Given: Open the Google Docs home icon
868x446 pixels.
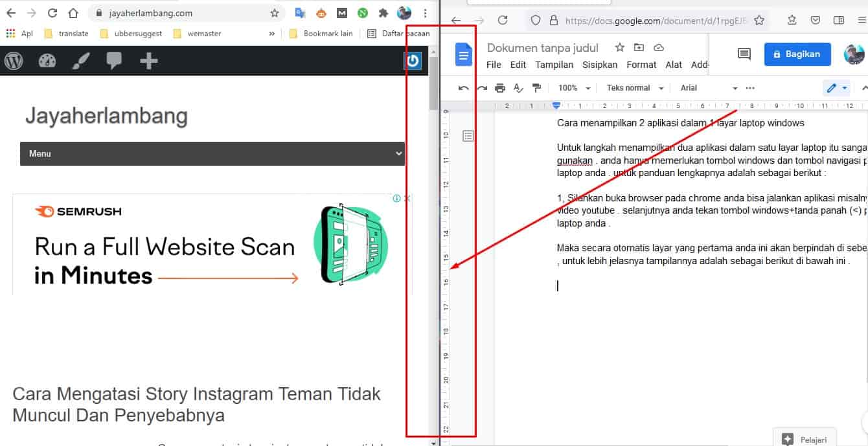Looking at the screenshot, I should (x=464, y=54).
